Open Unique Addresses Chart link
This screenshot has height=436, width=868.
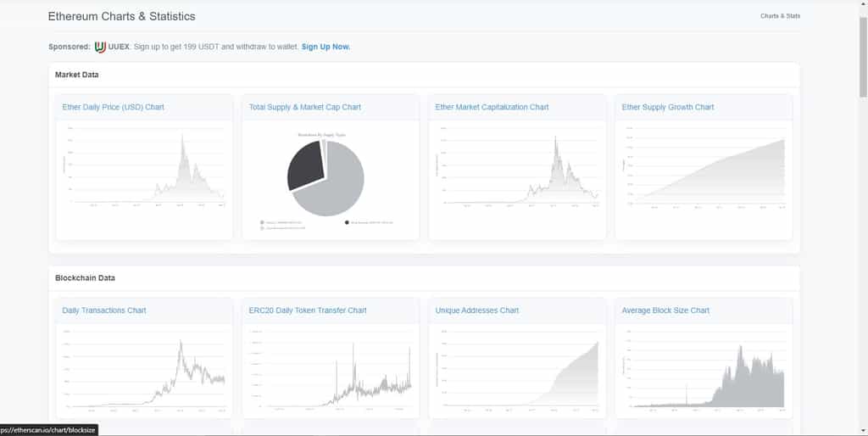[x=476, y=310]
